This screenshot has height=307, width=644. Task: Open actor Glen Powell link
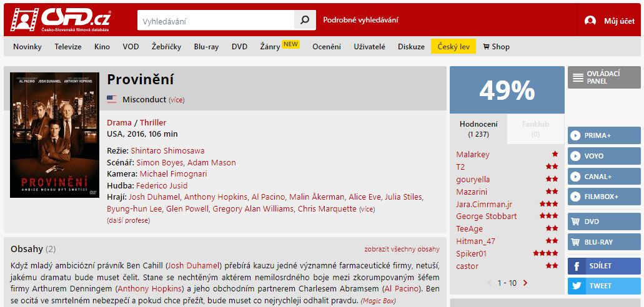(187, 209)
